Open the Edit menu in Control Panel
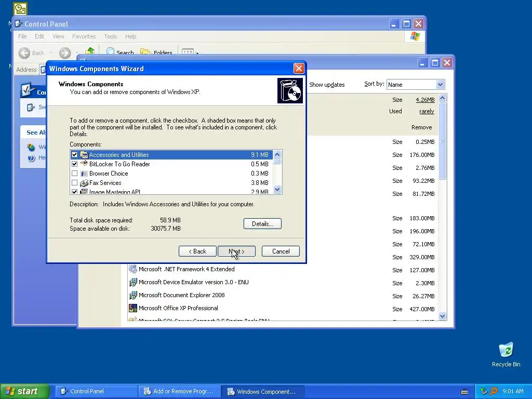Image resolution: width=532 pixels, height=399 pixels. (39, 36)
